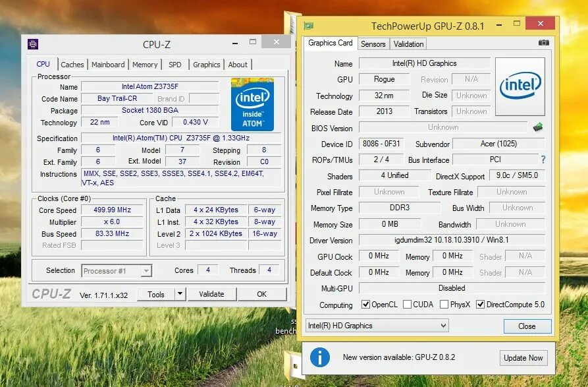The image size is (588, 387).
Task: Close the GPU-Z window with red X
Action: coord(541,23)
